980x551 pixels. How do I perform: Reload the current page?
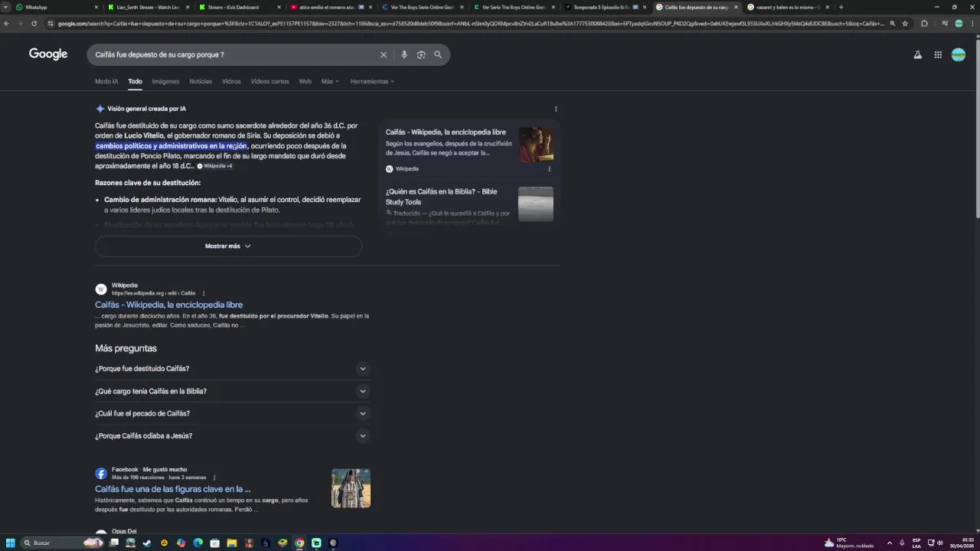tap(34, 24)
